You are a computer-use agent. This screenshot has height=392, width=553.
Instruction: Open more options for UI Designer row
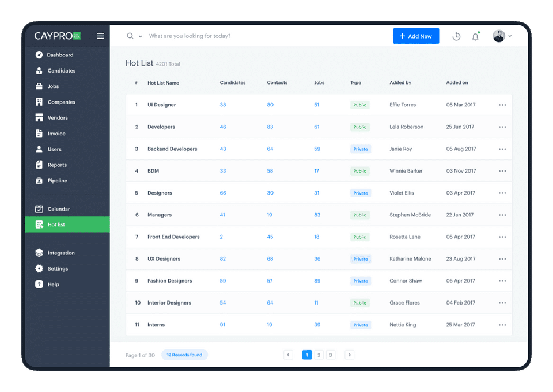pos(502,105)
